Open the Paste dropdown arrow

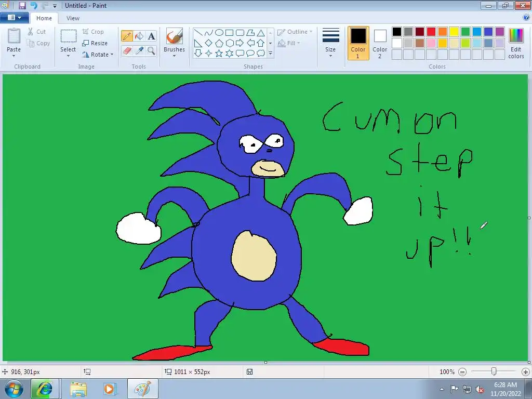(14, 56)
